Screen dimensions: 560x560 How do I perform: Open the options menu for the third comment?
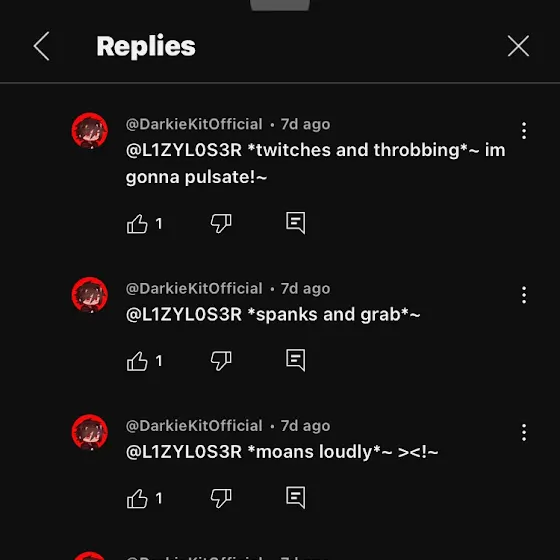click(524, 432)
